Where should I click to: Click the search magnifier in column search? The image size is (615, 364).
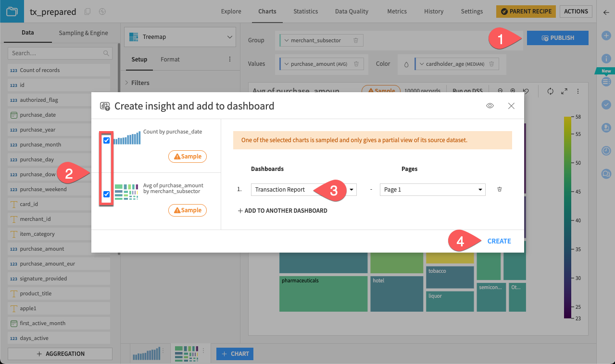(106, 53)
